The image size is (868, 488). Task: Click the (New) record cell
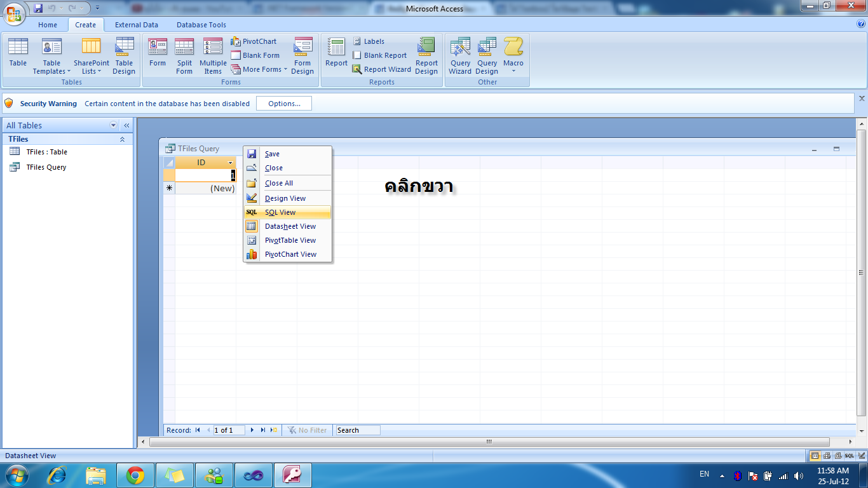click(205, 188)
